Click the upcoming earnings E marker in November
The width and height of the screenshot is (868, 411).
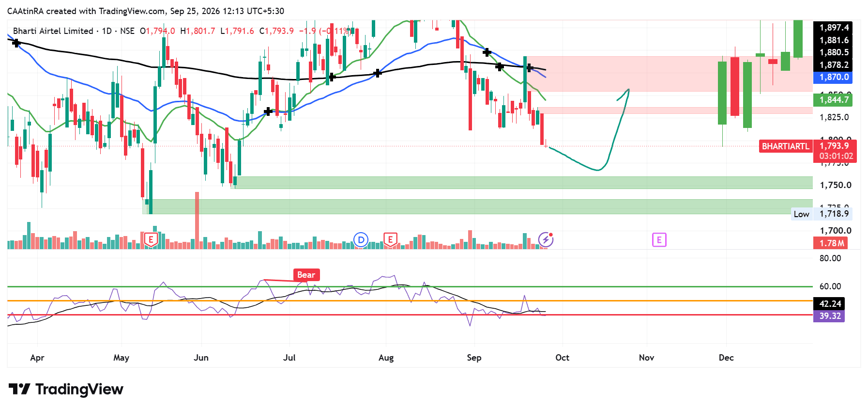pyautogui.click(x=659, y=239)
